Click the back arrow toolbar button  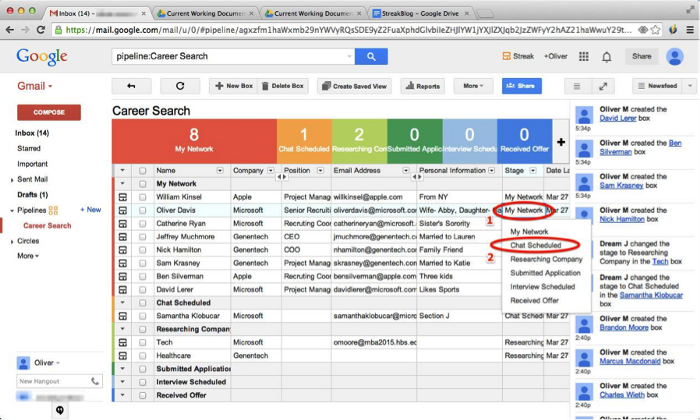(x=131, y=86)
